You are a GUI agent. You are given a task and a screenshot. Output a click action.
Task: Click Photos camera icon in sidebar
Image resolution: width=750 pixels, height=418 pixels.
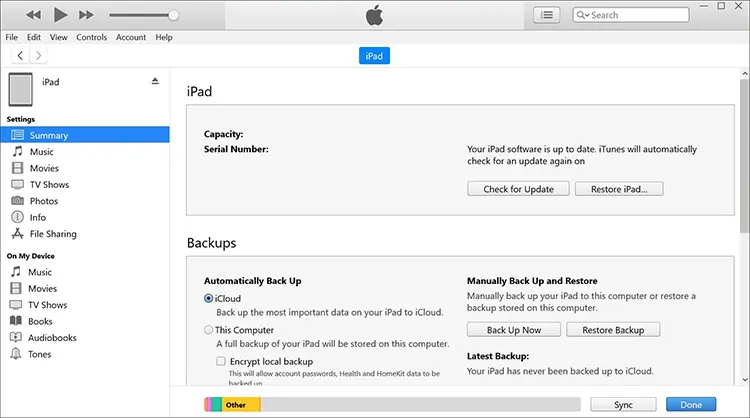click(17, 200)
